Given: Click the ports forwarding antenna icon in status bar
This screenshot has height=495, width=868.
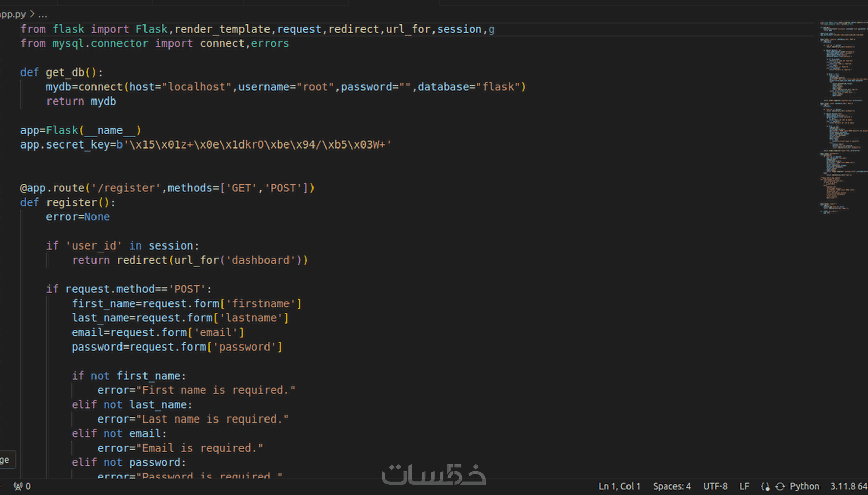Looking at the screenshot, I should 18,486.
